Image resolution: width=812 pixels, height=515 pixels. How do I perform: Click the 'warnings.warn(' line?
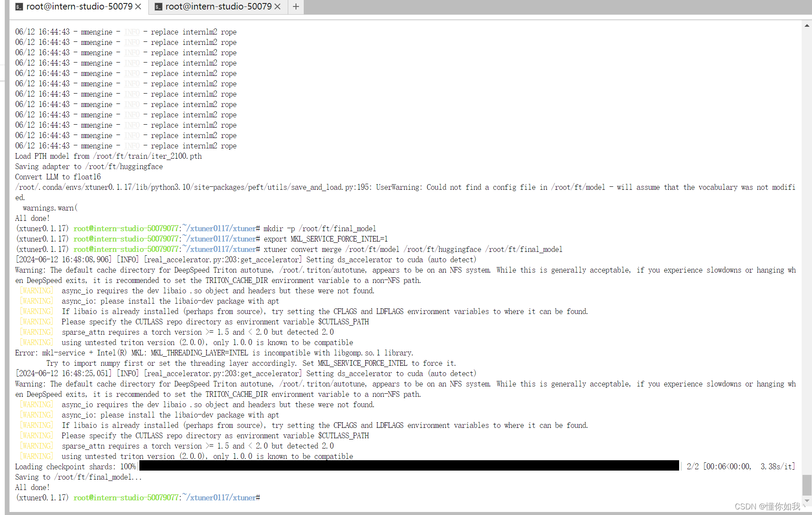pyautogui.click(x=50, y=208)
